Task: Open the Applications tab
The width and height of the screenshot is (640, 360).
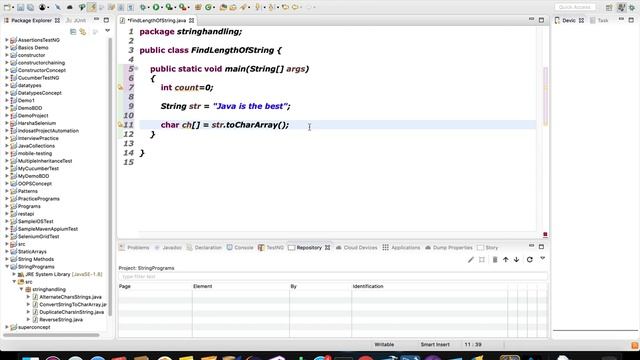Action: (x=401, y=247)
